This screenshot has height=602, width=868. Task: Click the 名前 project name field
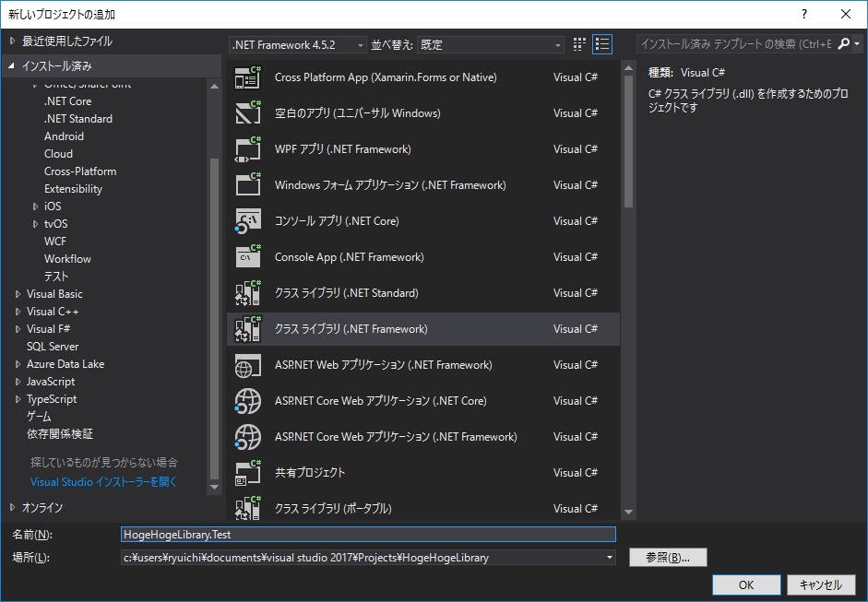(x=368, y=535)
